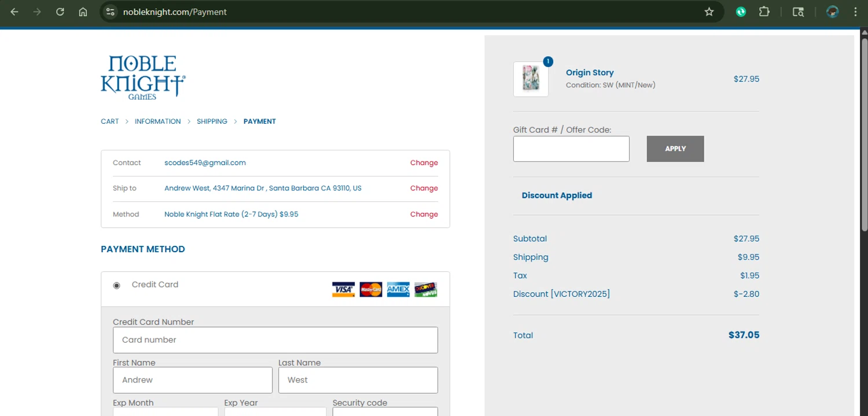The width and height of the screenshot is (868, 416).
Task: Open the green extension icon in the toolbar
Action: pos(741,12)
